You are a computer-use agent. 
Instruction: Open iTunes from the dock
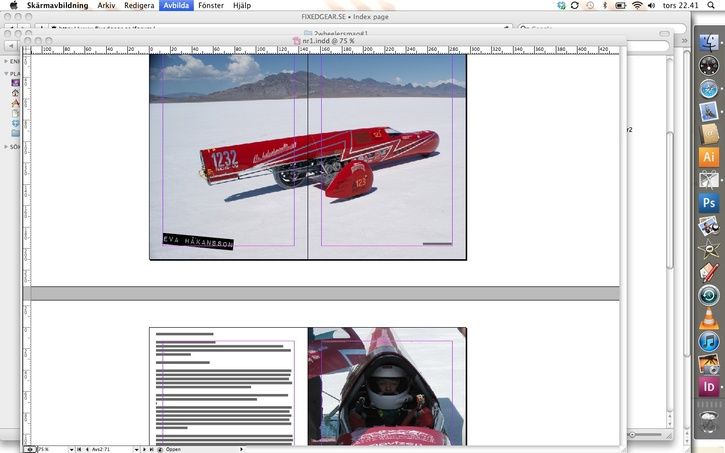[x=709, y=342]
